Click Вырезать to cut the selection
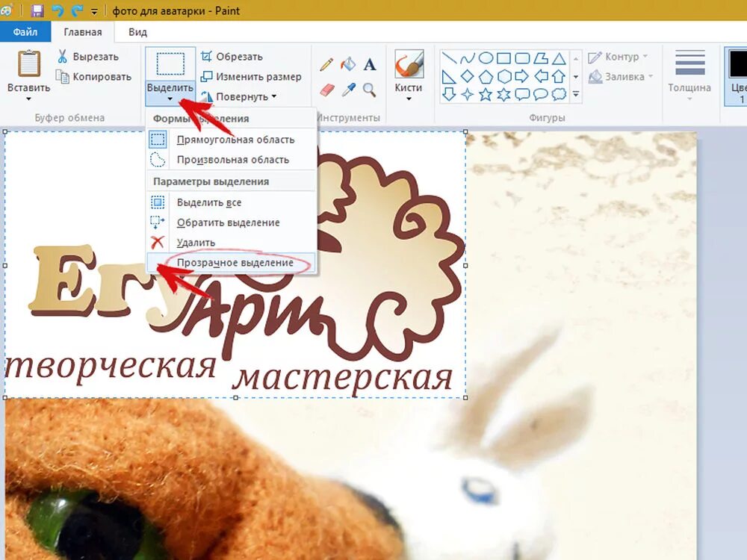The image size is (747, 560). [x=88, y=57]
